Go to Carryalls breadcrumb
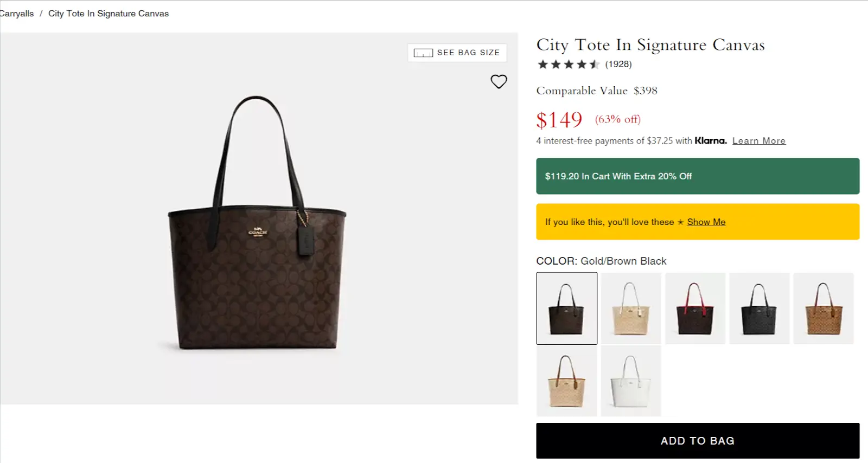This screenshot has width=868, height=463. click(x=17, y=14)
